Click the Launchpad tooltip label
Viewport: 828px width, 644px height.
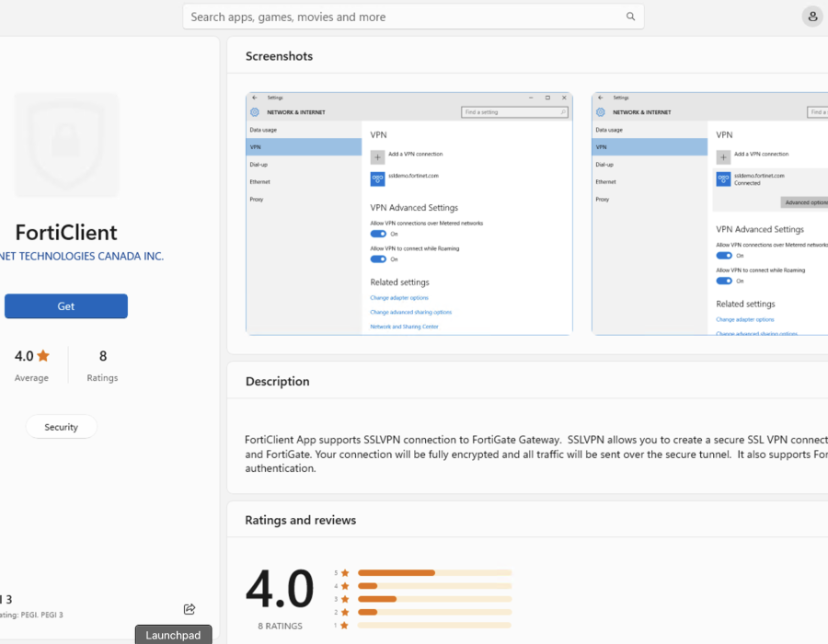173,635
